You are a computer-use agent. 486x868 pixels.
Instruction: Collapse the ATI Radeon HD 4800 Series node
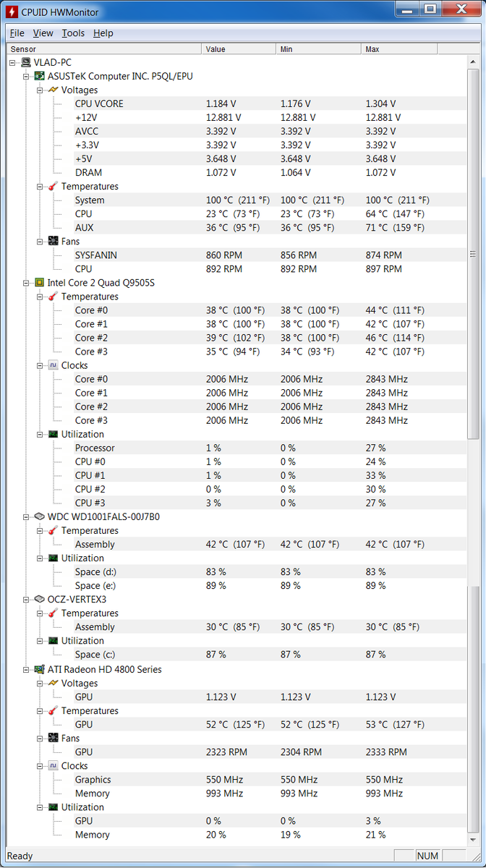coord(27,670)
